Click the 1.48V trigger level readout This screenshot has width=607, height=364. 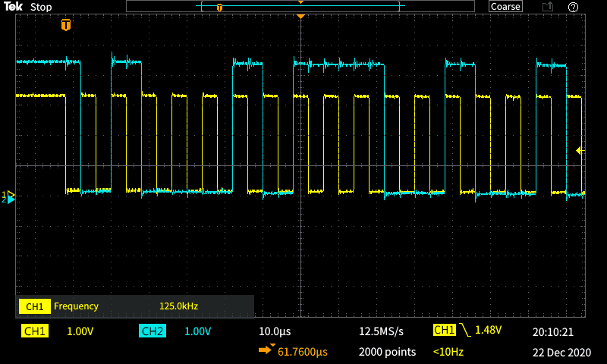489,331
